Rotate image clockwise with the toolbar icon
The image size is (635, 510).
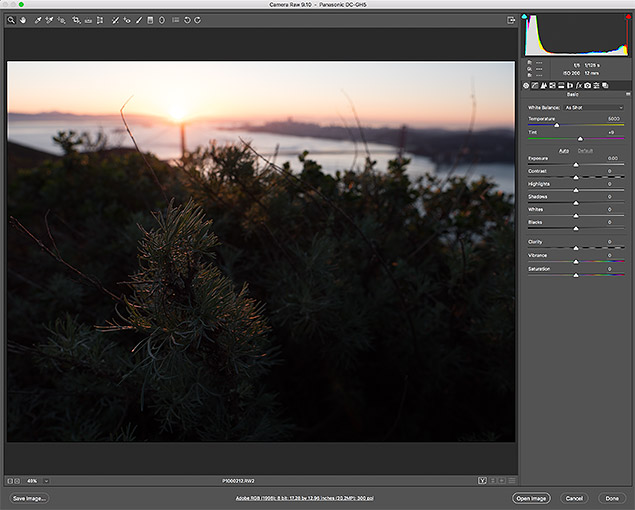click(x=198, y=19)
